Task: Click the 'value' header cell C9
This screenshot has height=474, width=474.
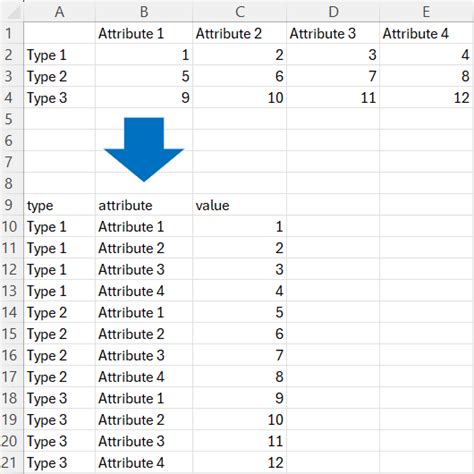Action: [x=239, y=205]
